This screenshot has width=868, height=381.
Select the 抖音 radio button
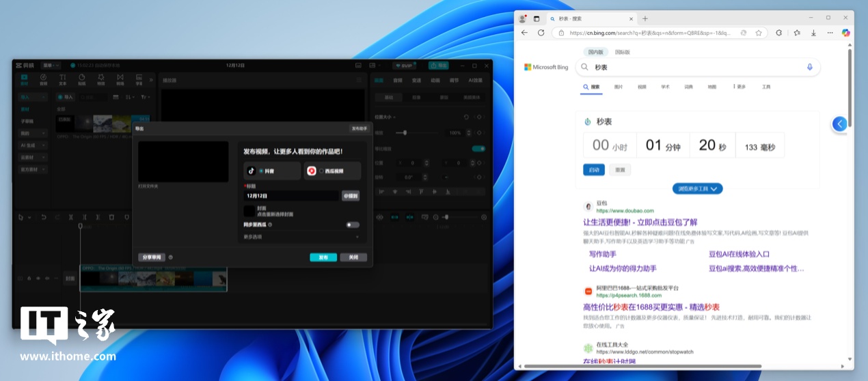click(261, 171)
